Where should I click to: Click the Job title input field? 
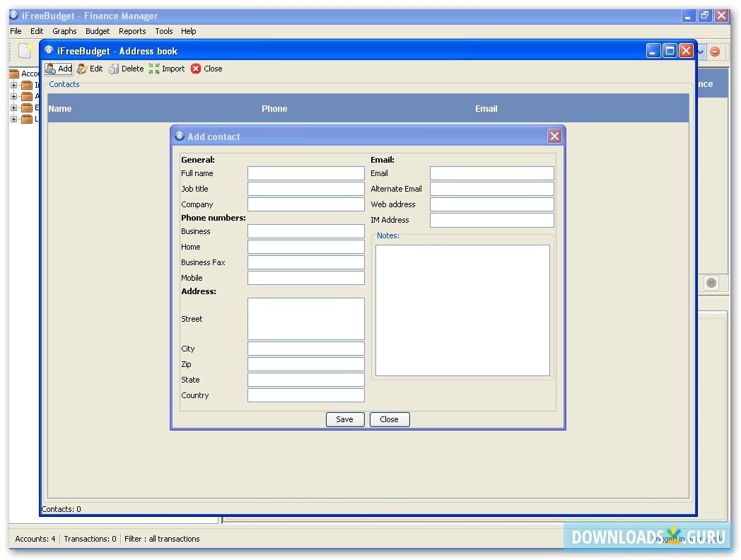[x=305, y=189]
